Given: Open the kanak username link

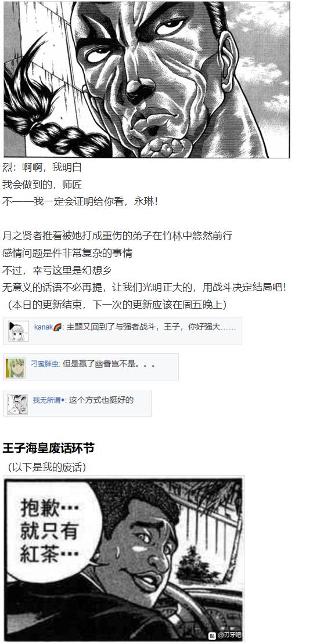Looking at the screenshot, I should (x=44, y=327).
